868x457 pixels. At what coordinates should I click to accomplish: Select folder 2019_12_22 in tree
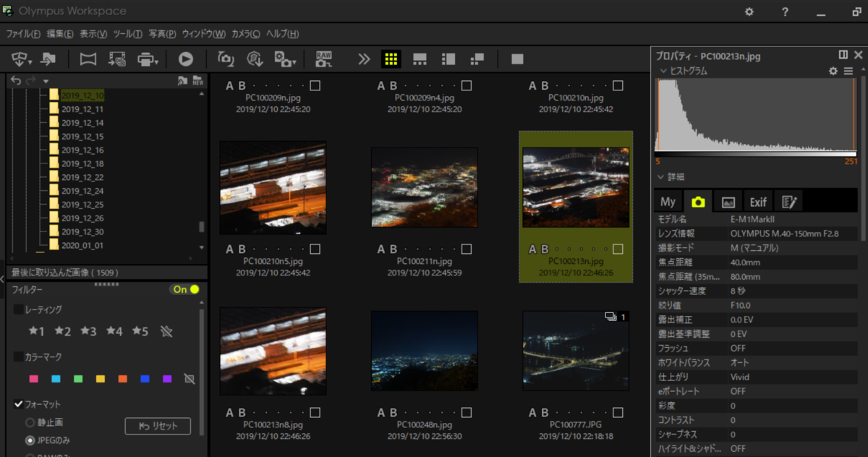coord(82,177)
